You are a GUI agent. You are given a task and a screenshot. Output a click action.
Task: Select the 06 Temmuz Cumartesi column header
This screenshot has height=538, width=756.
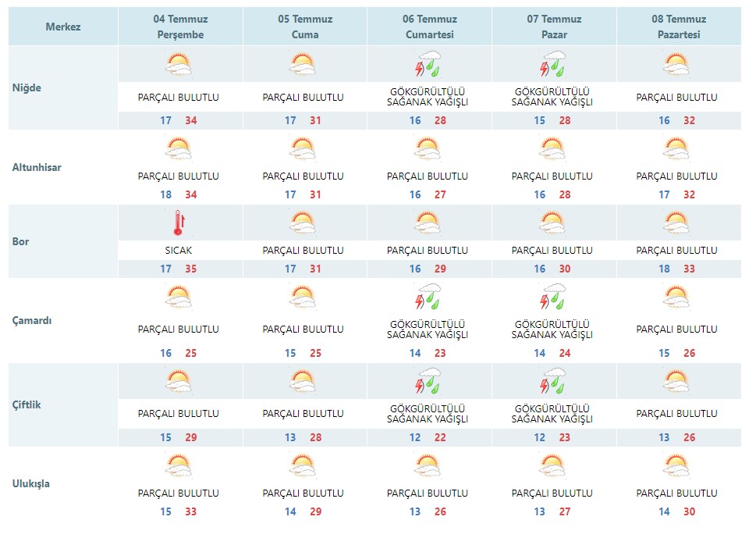(428, 27)
